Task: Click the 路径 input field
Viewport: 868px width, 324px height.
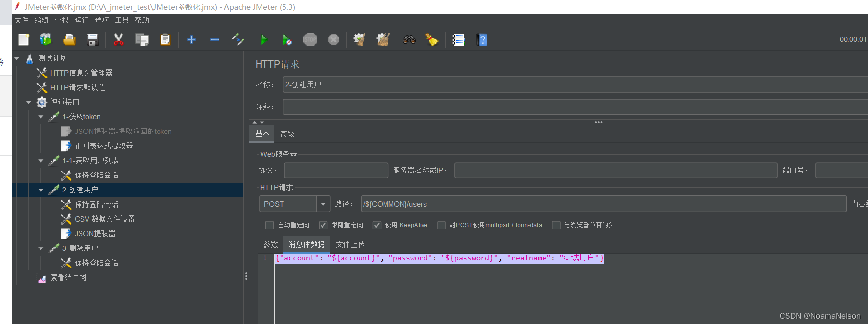Action: pos(604,204)
